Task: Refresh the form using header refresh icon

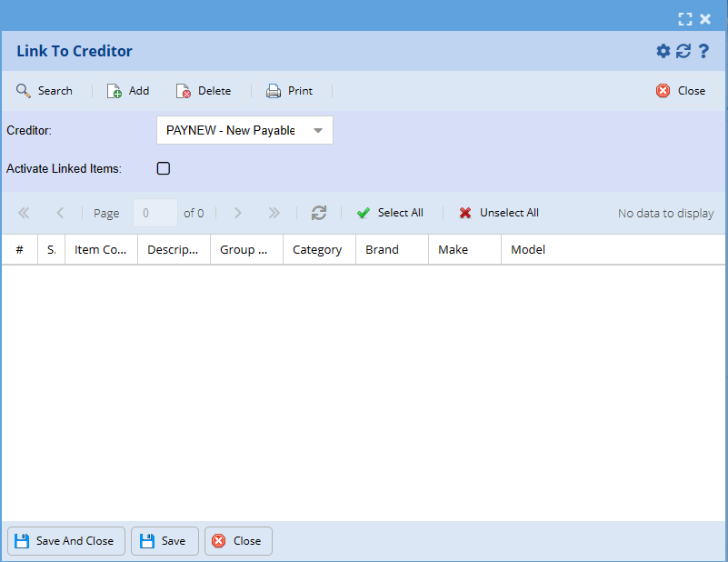Action: [x=683, y=51]
